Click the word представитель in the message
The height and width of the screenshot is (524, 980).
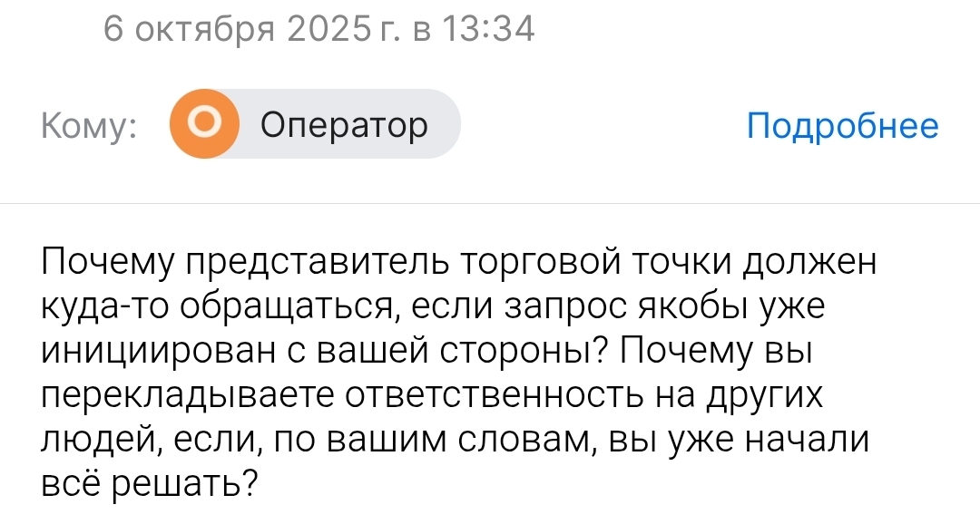(x=318, y=262)
